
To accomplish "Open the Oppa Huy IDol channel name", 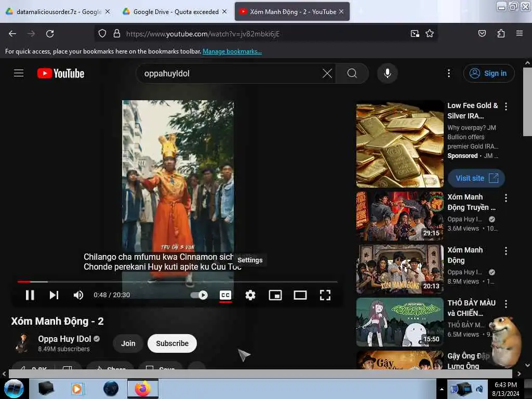I will [64, 339].
